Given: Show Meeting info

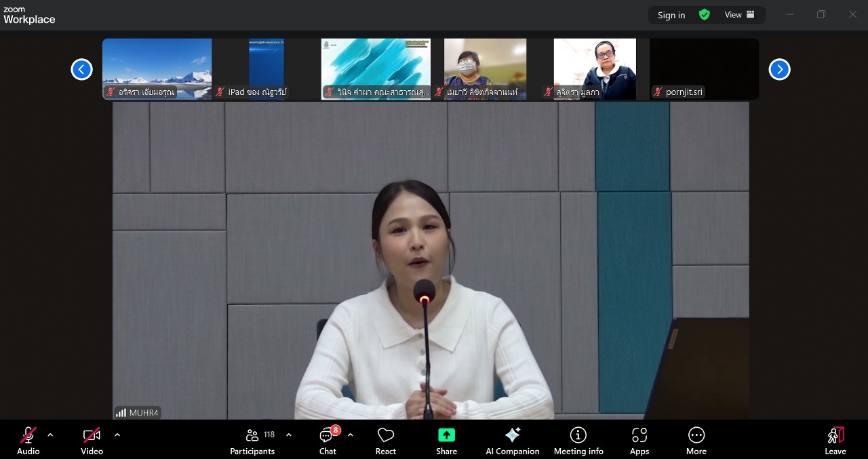Looking at the screenshot, I should click(x=578, y=441).
